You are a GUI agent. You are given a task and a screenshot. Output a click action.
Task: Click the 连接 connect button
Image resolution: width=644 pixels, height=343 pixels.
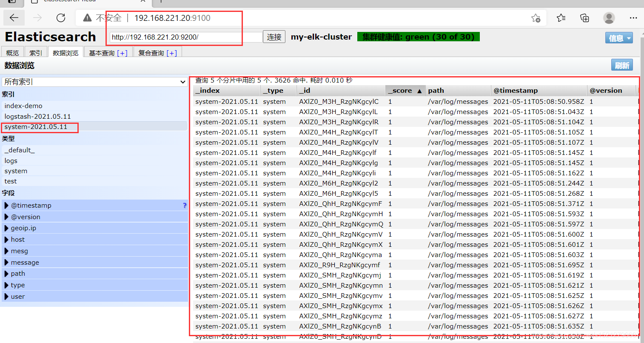(274, 37)
